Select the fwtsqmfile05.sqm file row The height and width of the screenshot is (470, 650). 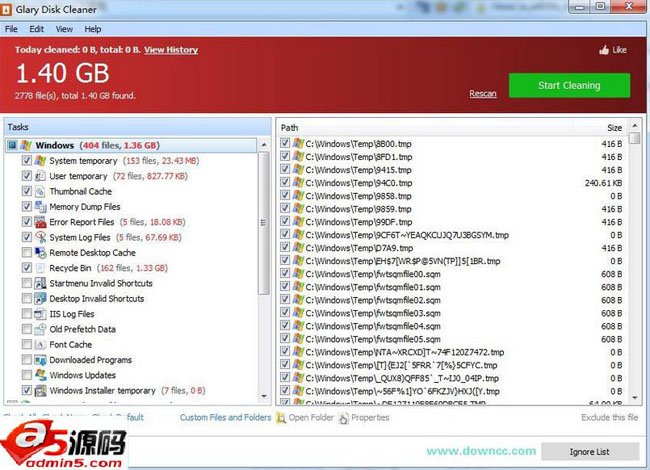tap(453, 339)
